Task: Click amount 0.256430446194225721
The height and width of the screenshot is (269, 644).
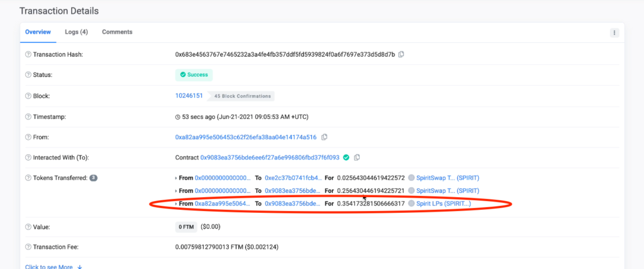Action: 371,191
